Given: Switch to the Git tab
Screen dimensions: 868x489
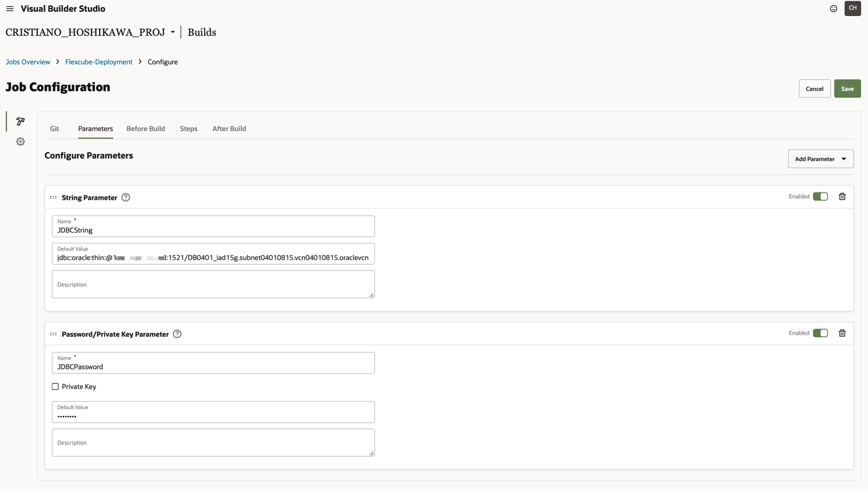Looking at the screenshot, I should (54, 128).
